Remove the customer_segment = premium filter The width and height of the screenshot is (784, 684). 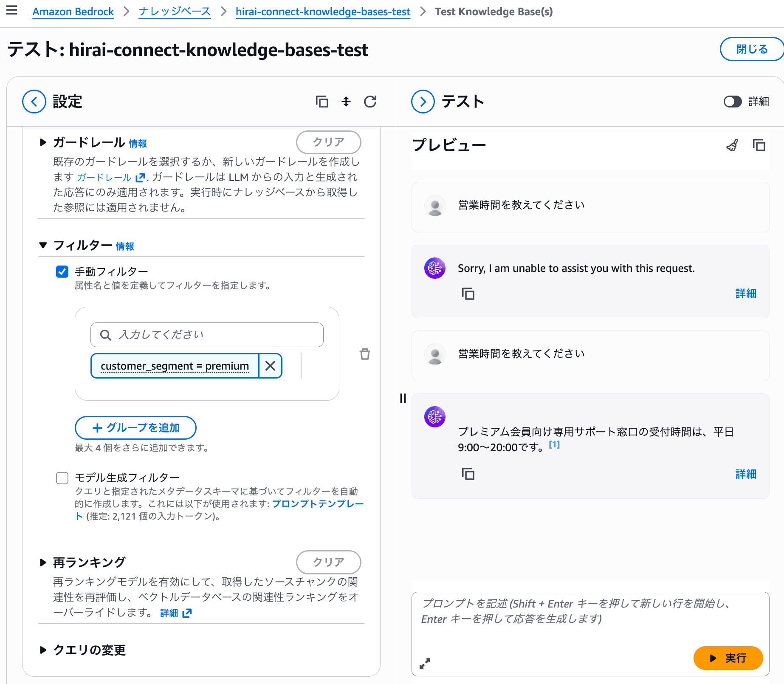[271, 366]
